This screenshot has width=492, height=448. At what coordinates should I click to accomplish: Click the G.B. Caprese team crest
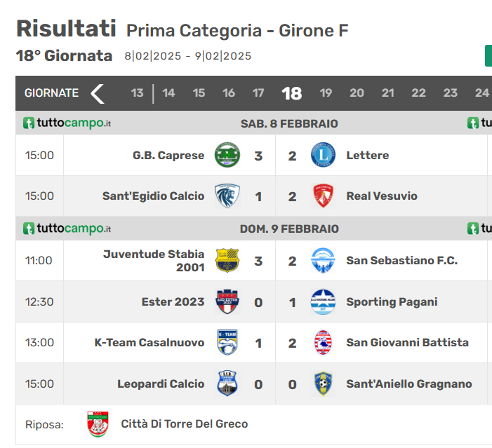pos(227,155)
